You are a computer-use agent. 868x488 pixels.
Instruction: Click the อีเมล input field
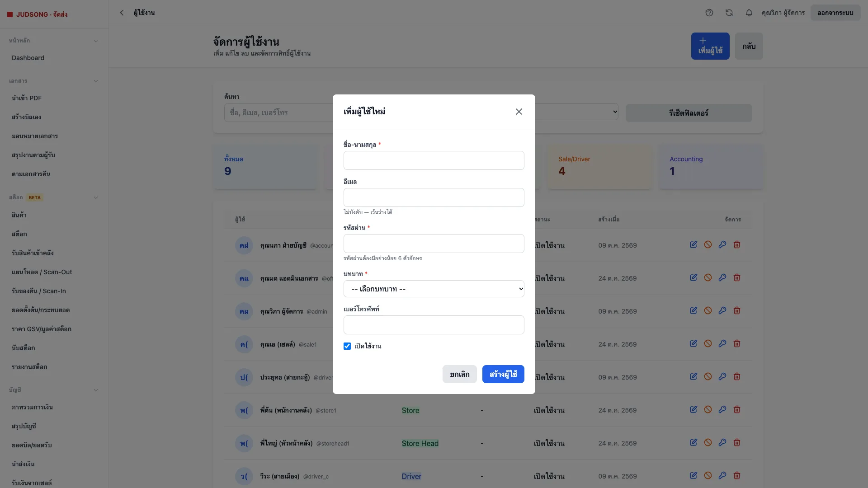pos(434,197)
